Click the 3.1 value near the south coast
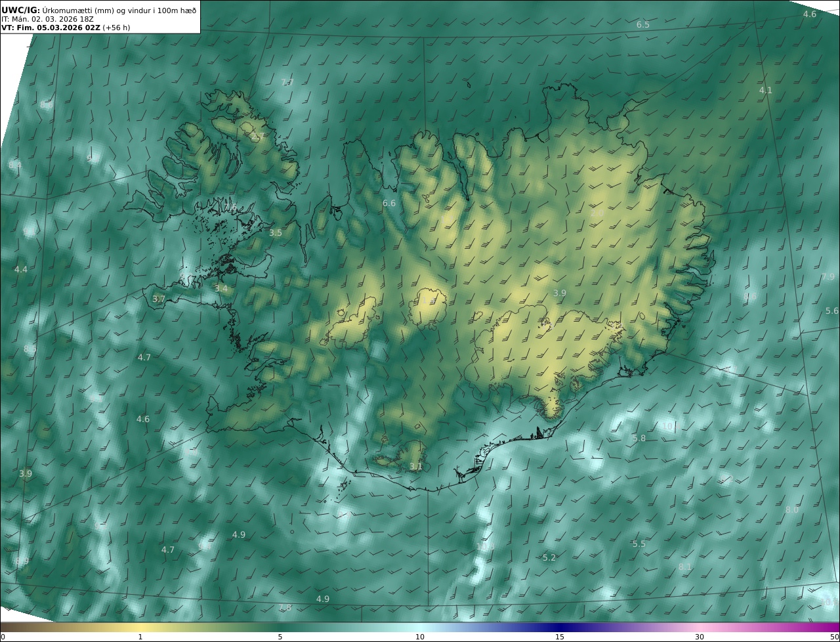The height and width of the screenshot is (642, 840). [x=416, y=467]
